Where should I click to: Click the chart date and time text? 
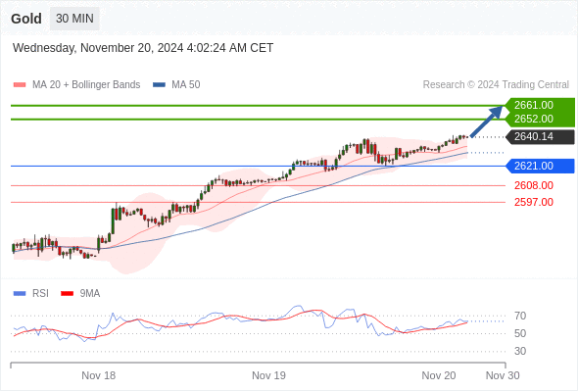tap(143, 48)
